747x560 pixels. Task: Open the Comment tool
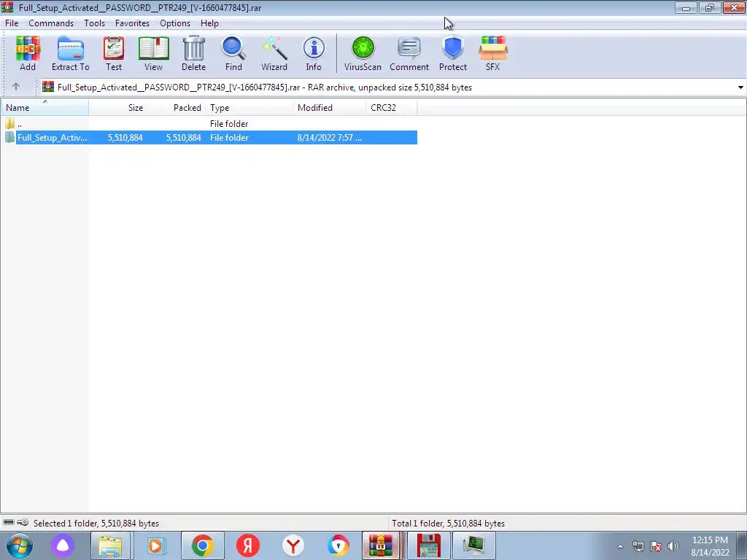pos(409,53)
